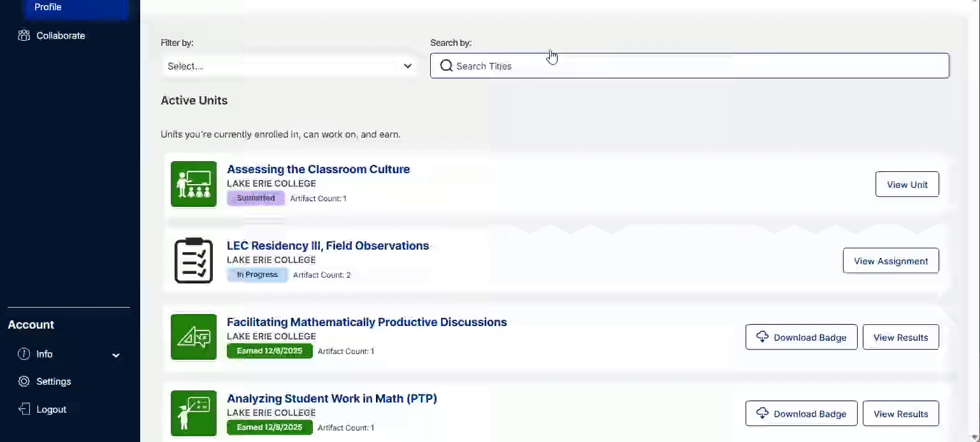Click the Filter by dropdown arrow
This screenshot has width=980, height=442.
coord(408,66)
